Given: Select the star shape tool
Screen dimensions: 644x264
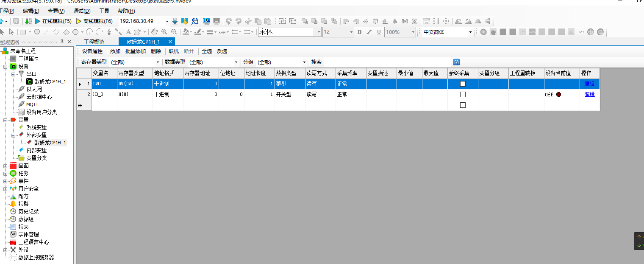Looking at the screenshot, I should click(x=138, y=32).
